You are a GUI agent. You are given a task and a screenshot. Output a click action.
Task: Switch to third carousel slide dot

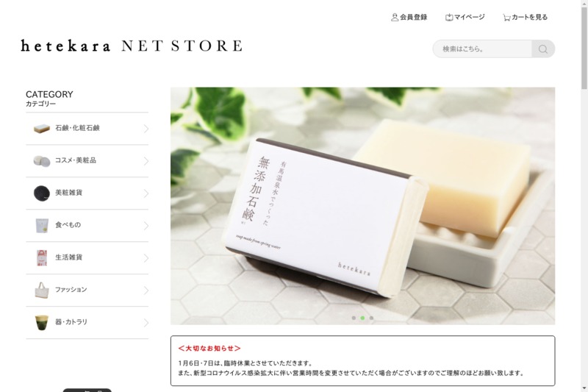[371, 318]
